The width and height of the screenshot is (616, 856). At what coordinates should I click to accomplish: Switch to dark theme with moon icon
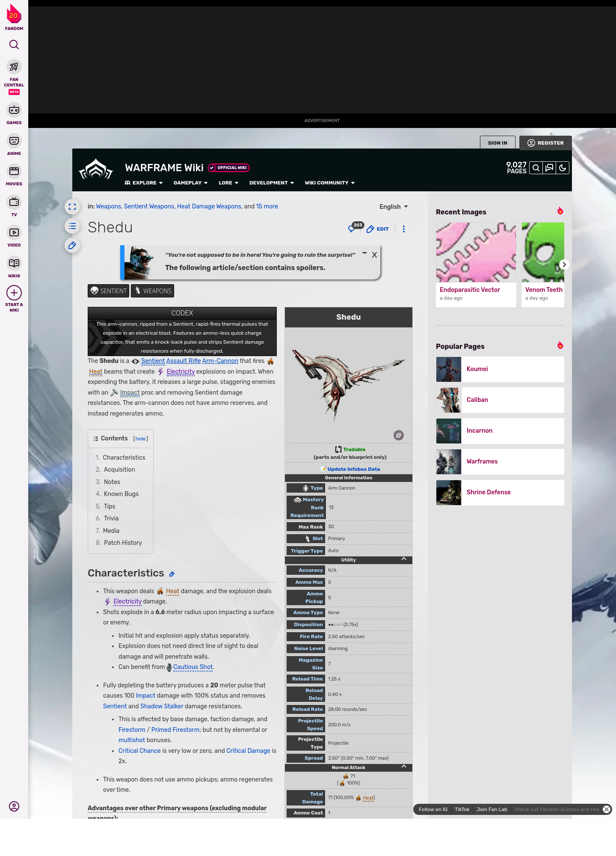tap(563, 168)
